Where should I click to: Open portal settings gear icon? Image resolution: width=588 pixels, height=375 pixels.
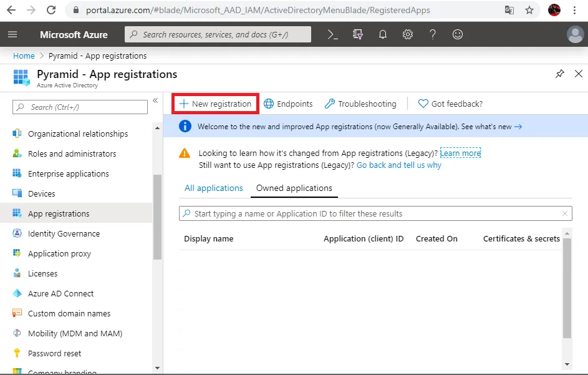pos(408,34)
